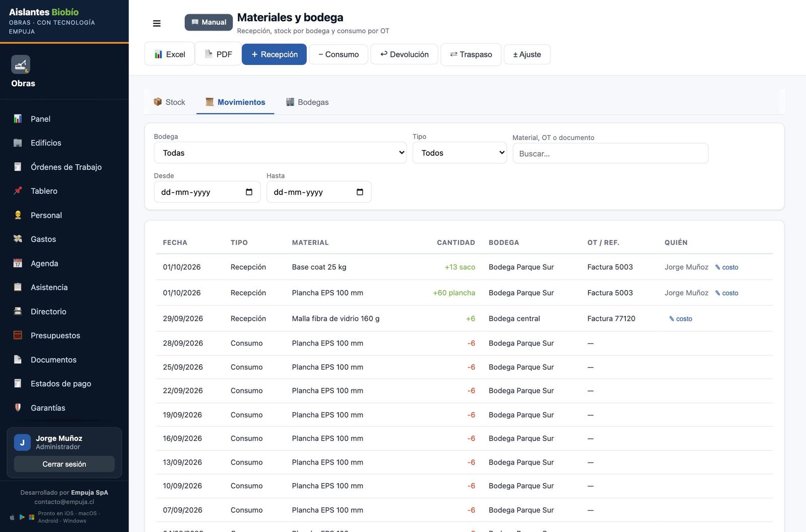Click the Desde date input field
806x532 pixels.
click(207, 192)
